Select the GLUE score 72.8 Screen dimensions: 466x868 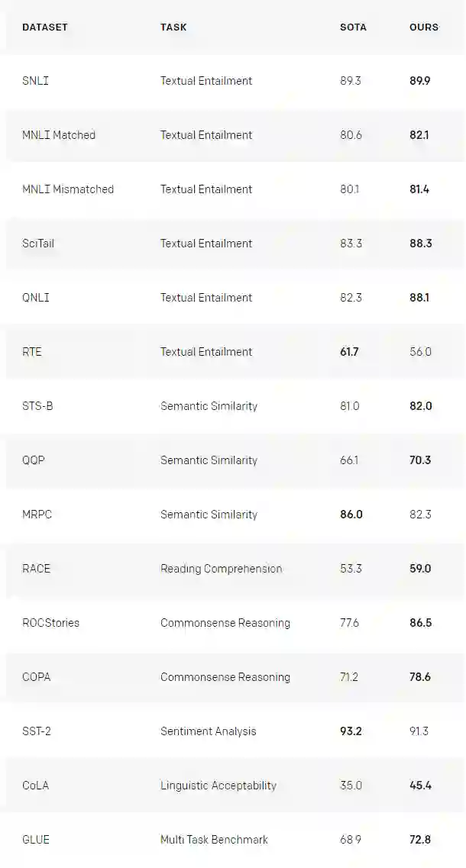pos(420,840)
